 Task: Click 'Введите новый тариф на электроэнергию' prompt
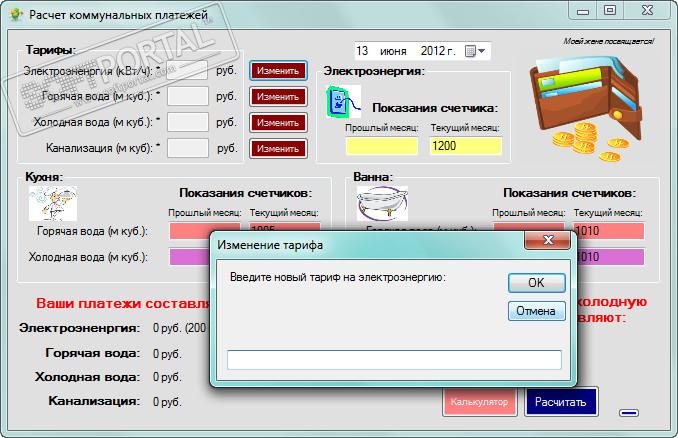click(x=337, y=277)
